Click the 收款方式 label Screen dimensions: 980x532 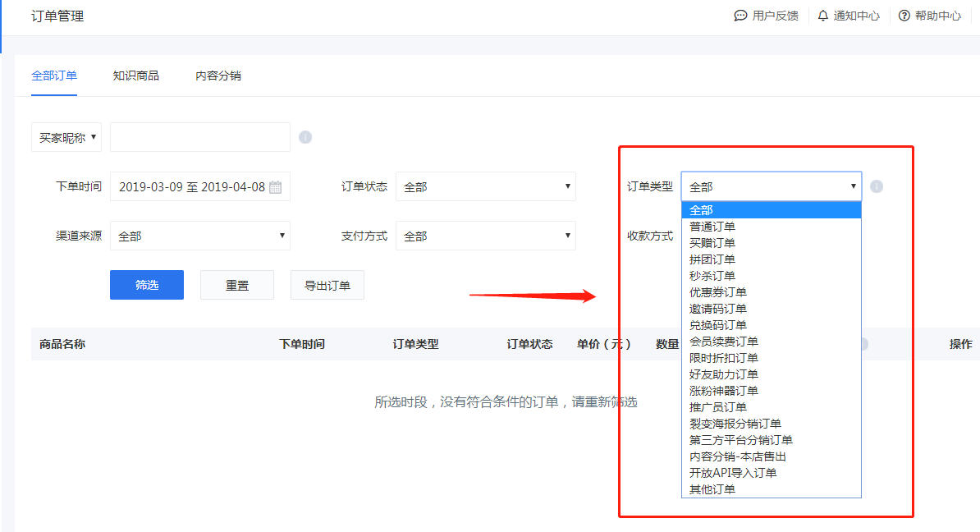click(650, 236)
